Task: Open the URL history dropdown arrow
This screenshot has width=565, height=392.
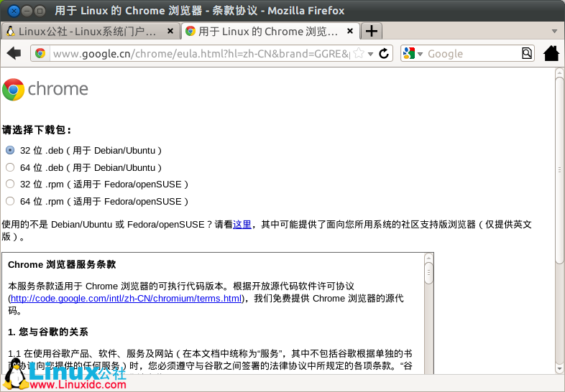Action: pos(370,54)
